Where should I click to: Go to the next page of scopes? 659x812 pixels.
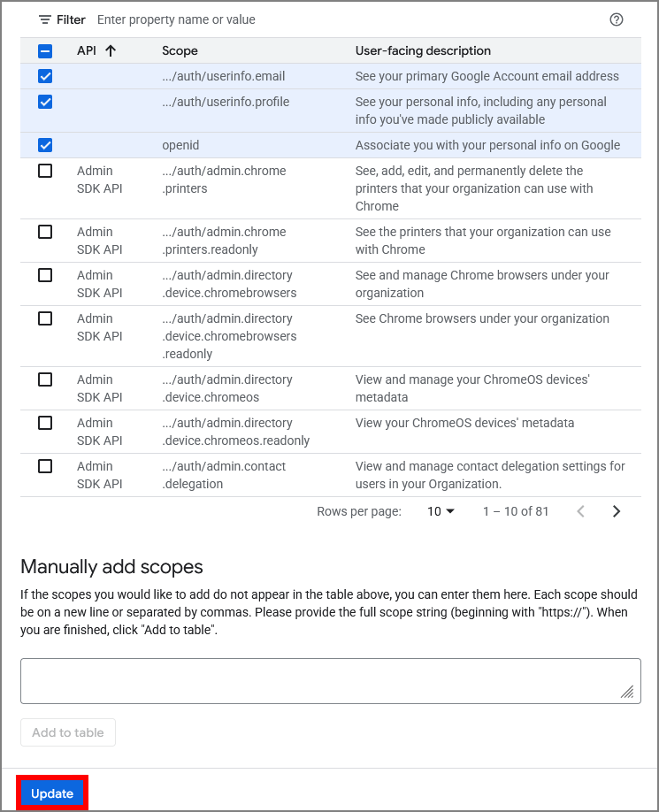616,511
